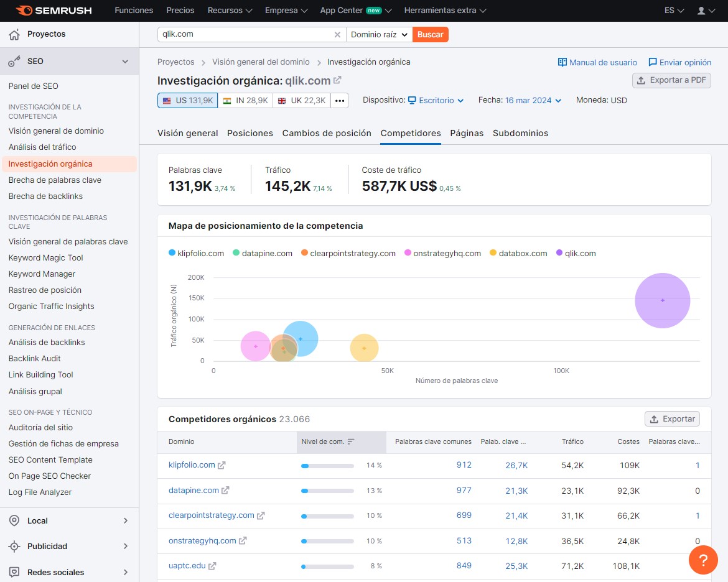Open the Dominio raíz dropdown

click(379, 35)
